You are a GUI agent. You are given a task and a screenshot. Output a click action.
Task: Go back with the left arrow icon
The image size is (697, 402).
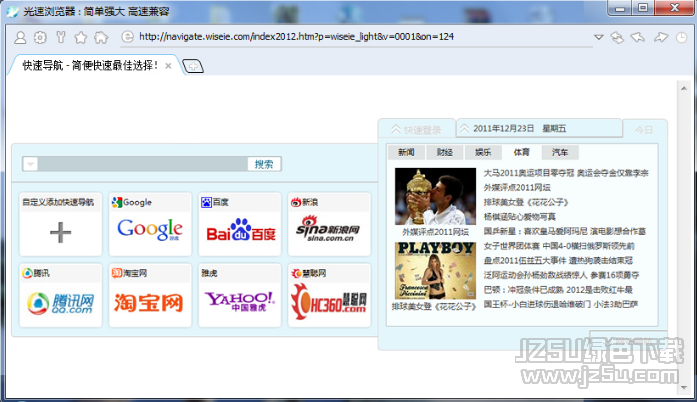coord(638,37)
